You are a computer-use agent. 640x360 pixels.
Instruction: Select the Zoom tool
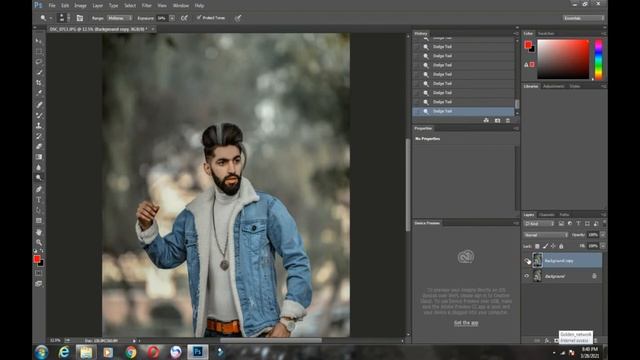(39, 242)
